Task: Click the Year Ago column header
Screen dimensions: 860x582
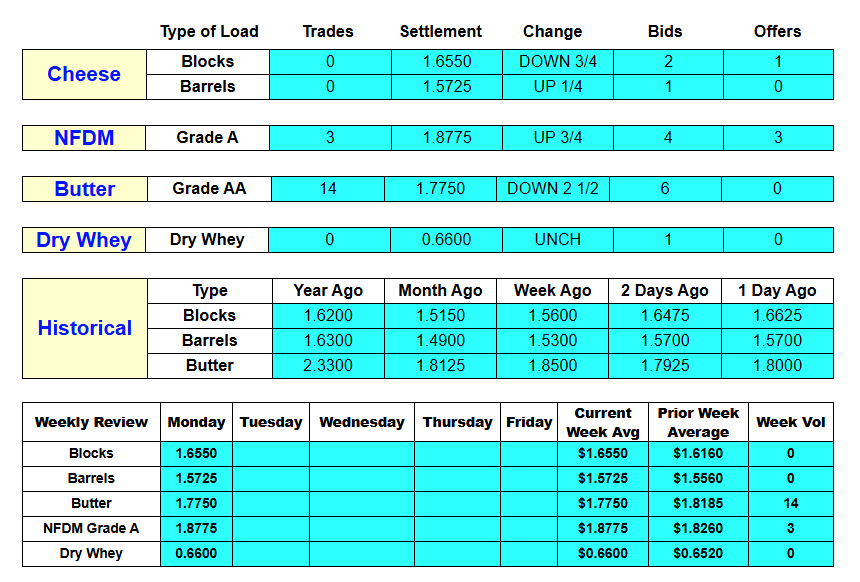Action: coord(328,291)
